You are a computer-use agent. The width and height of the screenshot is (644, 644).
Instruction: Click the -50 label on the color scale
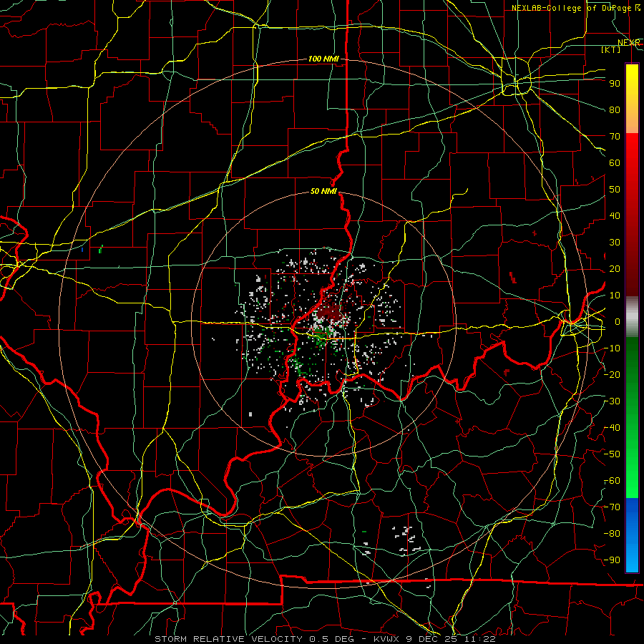[612, 454]
